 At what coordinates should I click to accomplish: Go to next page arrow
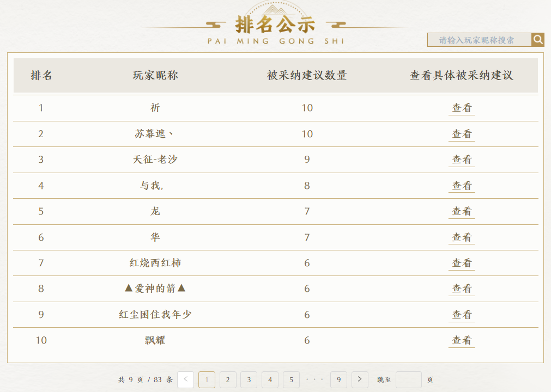360,379
